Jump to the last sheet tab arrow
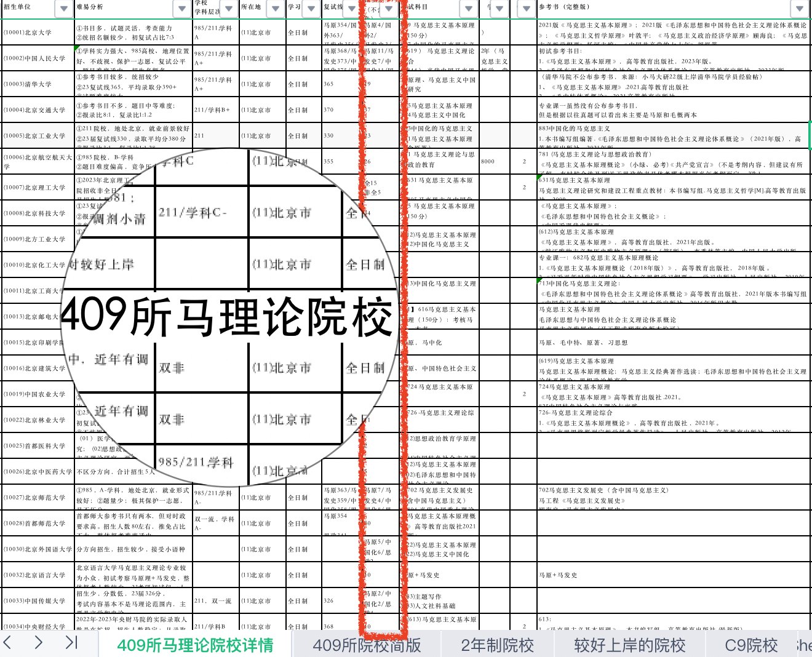The width and height of the screenshot is (812, 657). click(x=71, y=643)
